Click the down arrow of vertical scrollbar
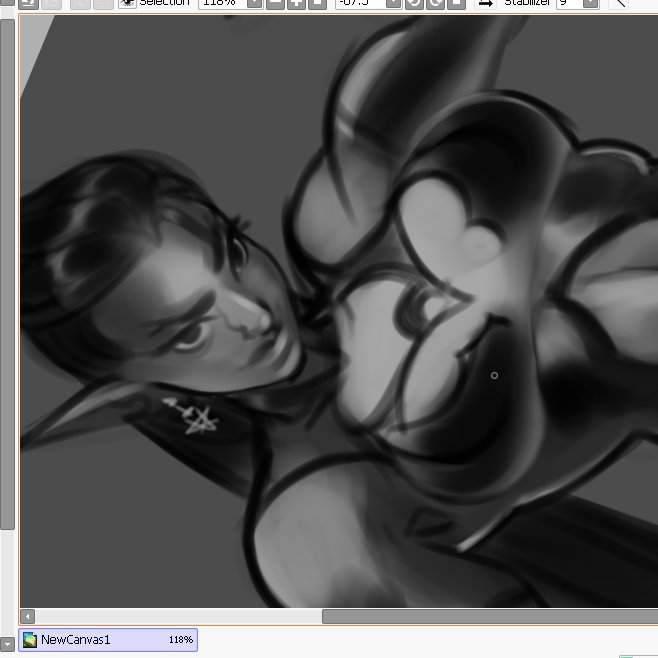This screenshot has height=658, width=658. pos(8,644)
